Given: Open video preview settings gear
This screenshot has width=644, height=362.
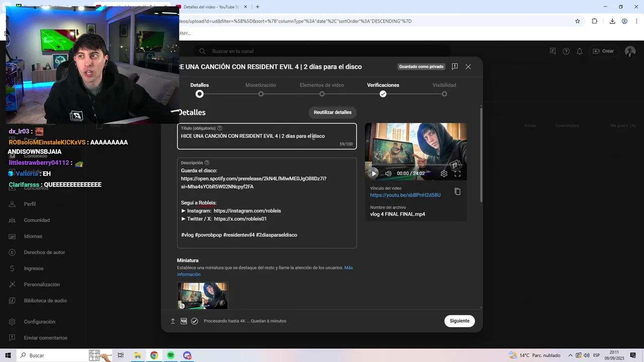Looking at the screenshot, I should coord(444,173).
